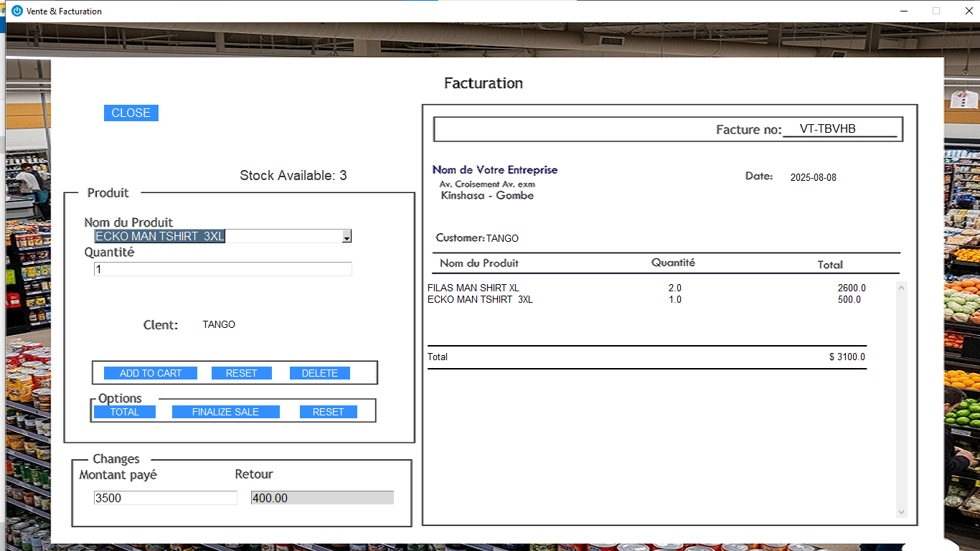
Task: Click the Retour amount field
Action: [x=322, y=498]
